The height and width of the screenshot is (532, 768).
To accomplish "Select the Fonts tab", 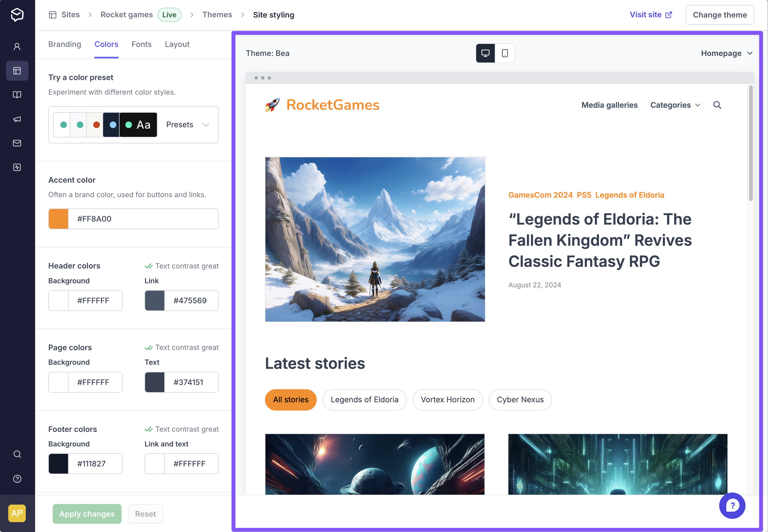I will [141, 44].
